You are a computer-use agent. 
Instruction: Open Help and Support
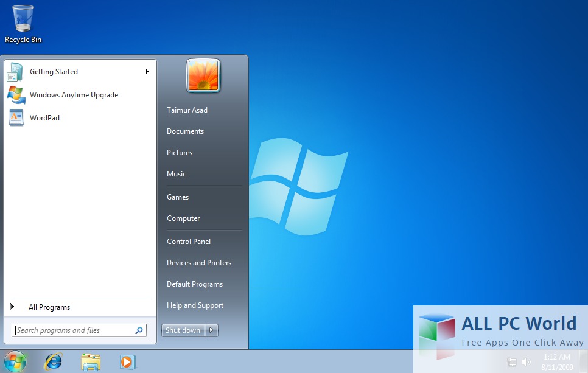[195, 305]
